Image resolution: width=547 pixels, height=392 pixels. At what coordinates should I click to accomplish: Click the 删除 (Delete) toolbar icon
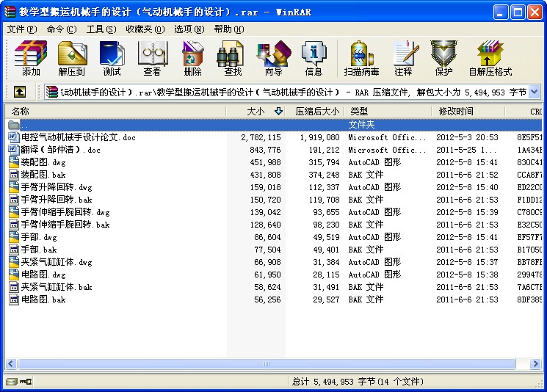[192, 58]
